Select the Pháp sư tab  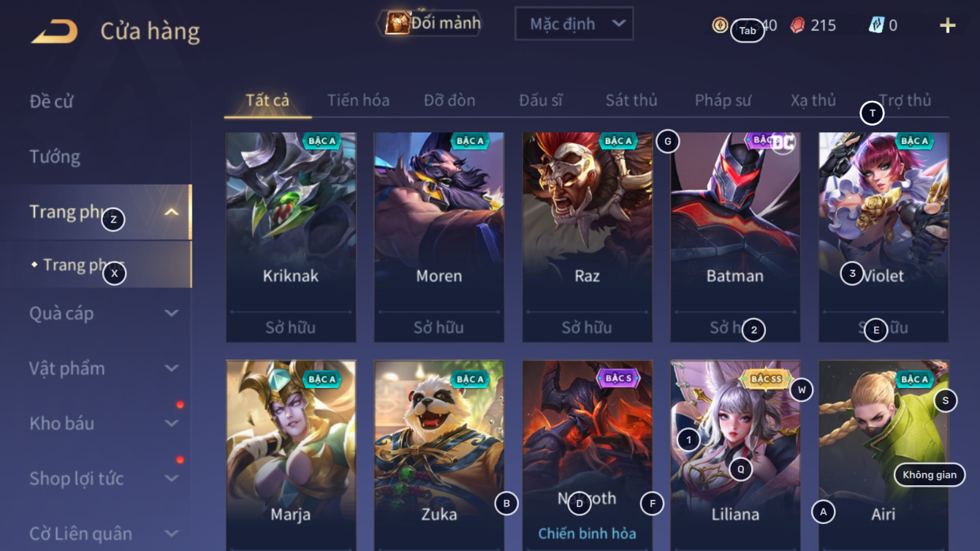tap(723, 100)
